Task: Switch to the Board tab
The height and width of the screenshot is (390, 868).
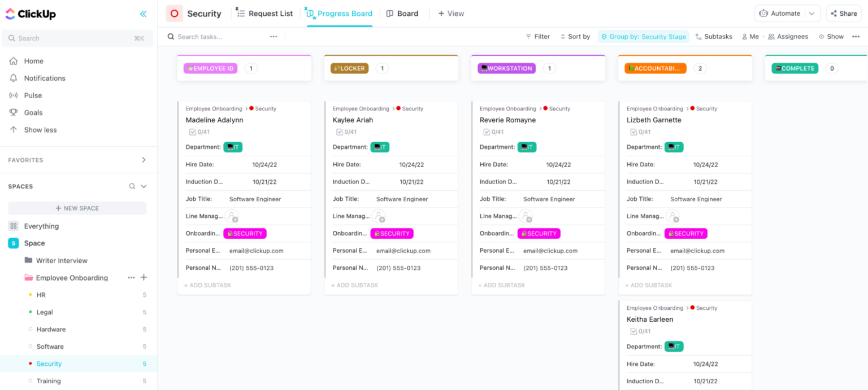Action: pyautogui.click(x=402, y=13)
